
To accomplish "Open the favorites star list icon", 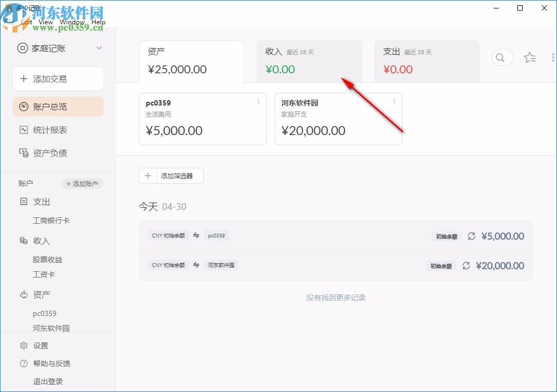I will tap(530, 58).
